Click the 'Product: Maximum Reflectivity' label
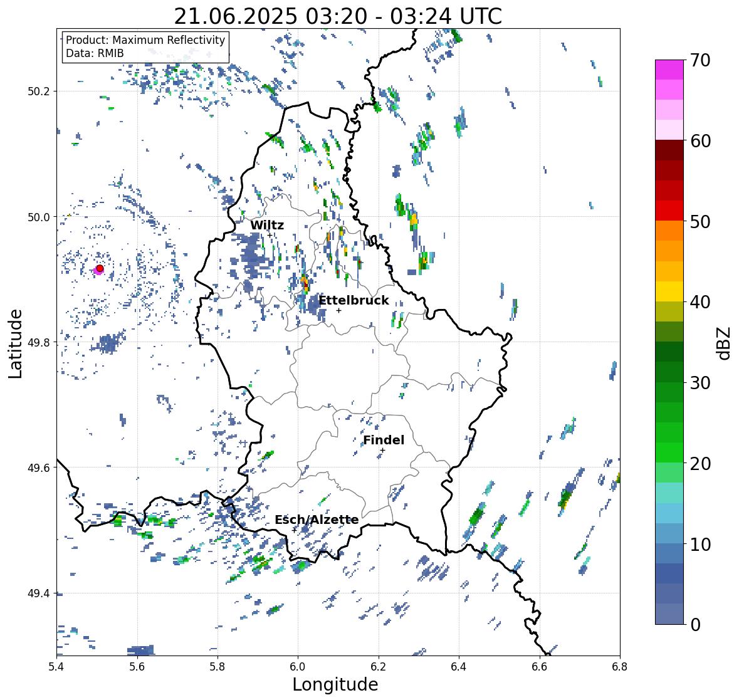 pyautogui.click(x=145, y=40)
